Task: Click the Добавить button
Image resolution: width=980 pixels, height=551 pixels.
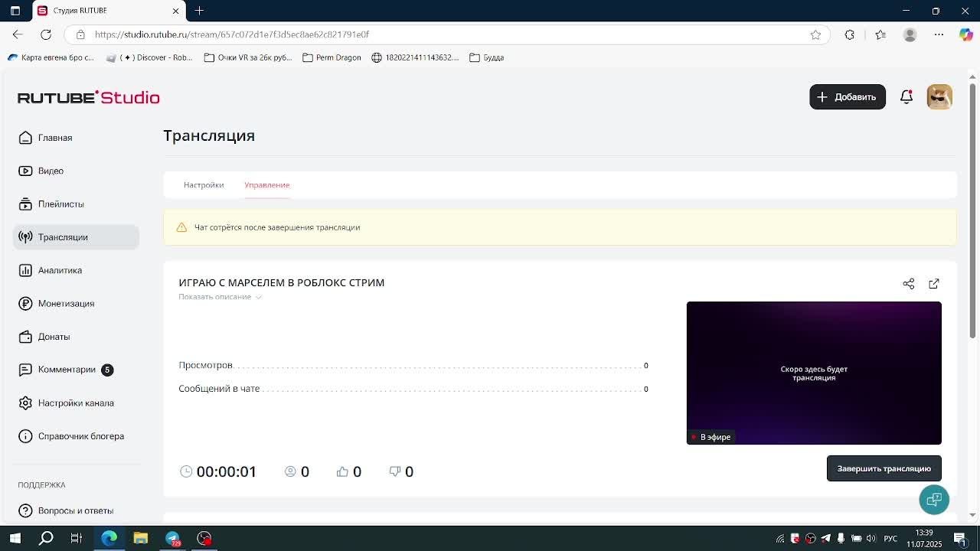Action: tap(848, 97)
